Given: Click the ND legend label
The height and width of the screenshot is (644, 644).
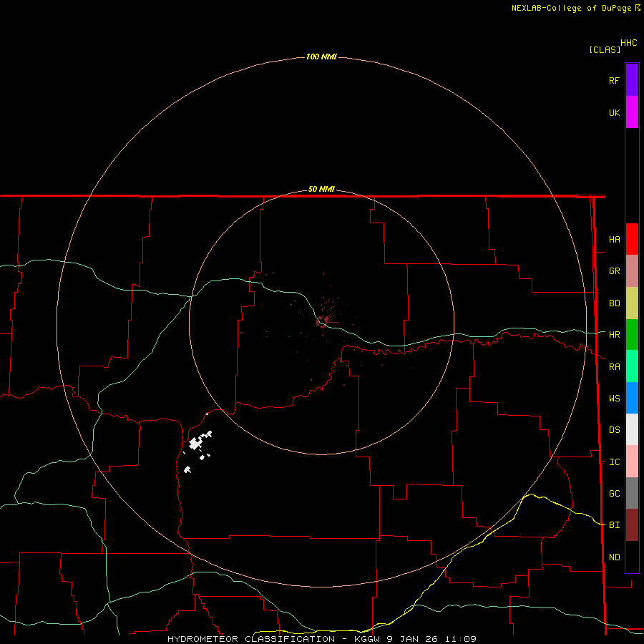Looking at the screenshot, I should point(614,557).
